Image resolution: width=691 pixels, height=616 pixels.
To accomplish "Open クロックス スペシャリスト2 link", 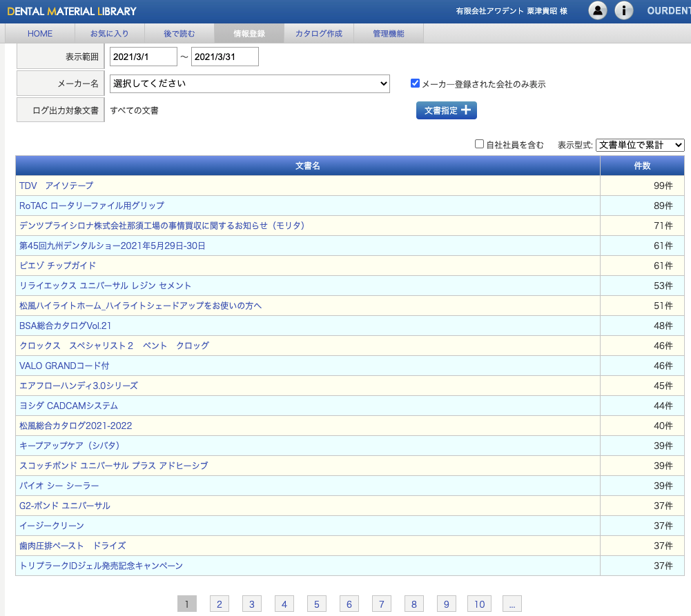I will click(114, 346).
